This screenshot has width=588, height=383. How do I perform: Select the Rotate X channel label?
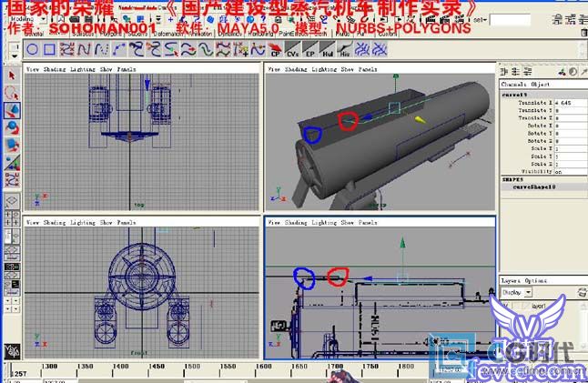540,126
